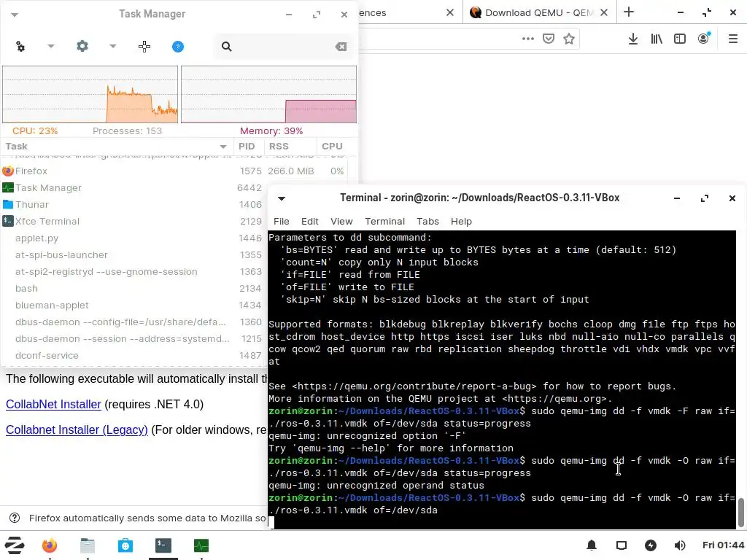Launch Firefox from the taskbar
Viewport: 747px width, 560px height.
pyautogui.click(x=50, y=545)
